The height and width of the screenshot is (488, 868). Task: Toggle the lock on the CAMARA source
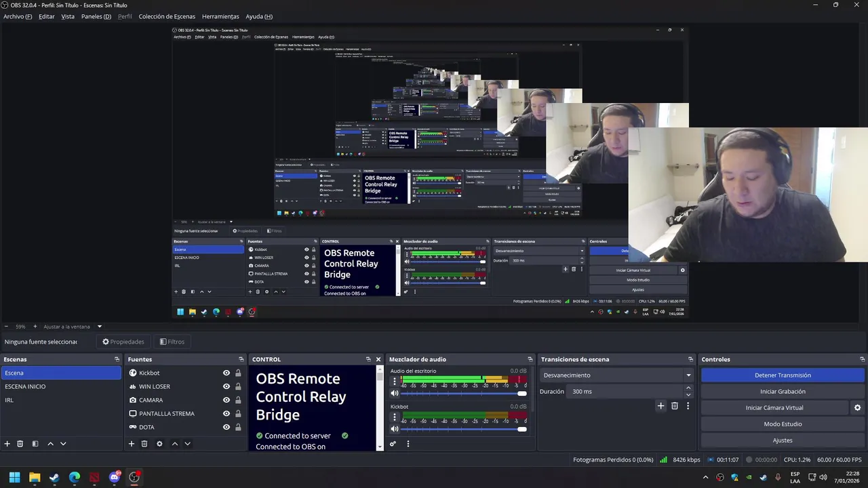click(238, 400)
